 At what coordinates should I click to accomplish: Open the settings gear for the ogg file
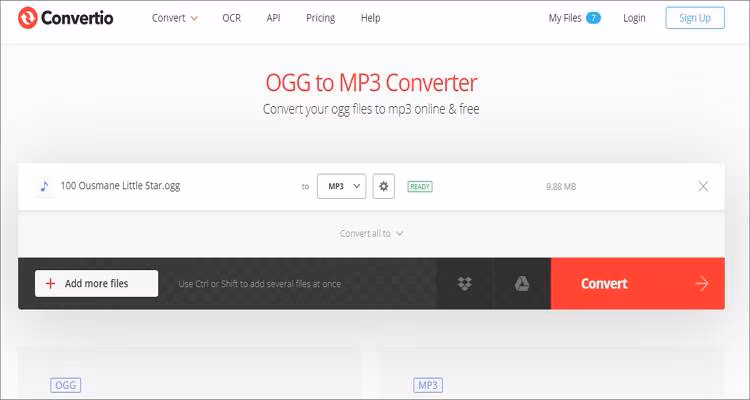(384, 186)
